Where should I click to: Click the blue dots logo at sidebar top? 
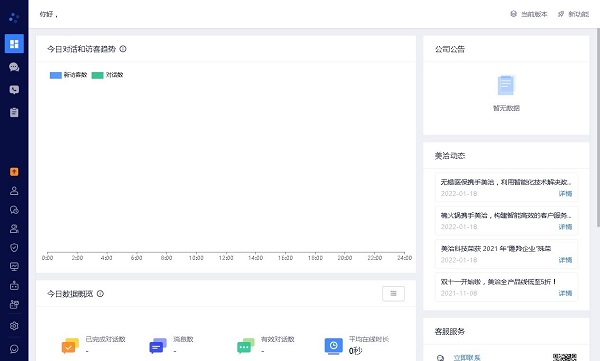pos(14,17)
